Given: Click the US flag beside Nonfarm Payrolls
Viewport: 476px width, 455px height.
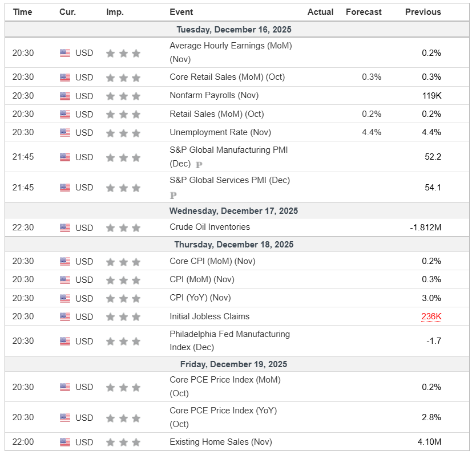Looking at the screenshot, I should coord(65,96).
